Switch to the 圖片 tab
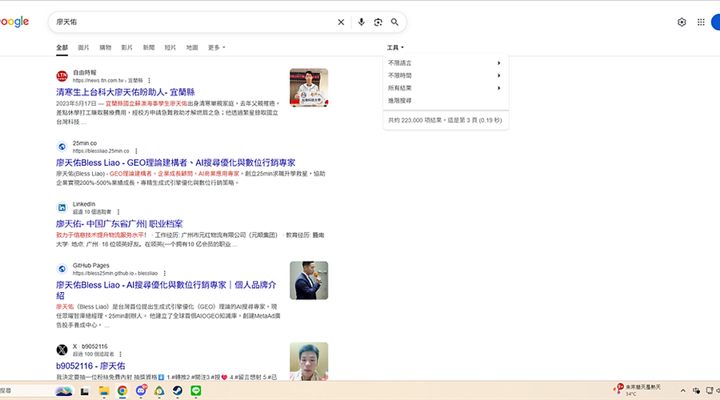The height and width of the screenshot is (400, 720). (x=84, y=47)
